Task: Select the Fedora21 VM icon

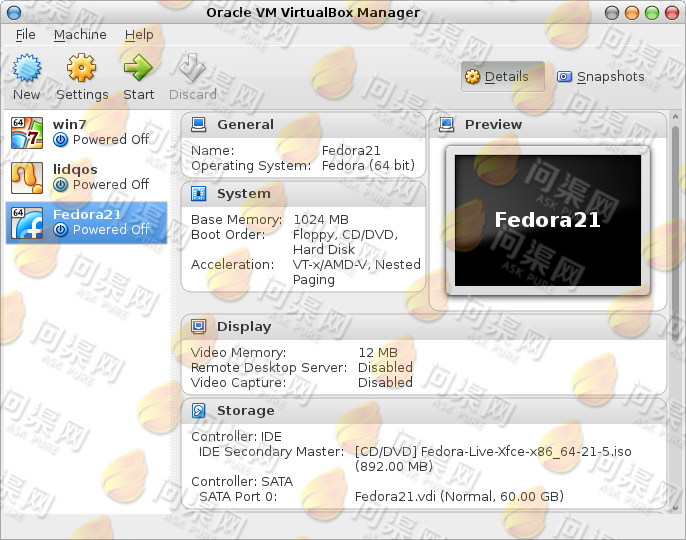Action: (27, 223)
